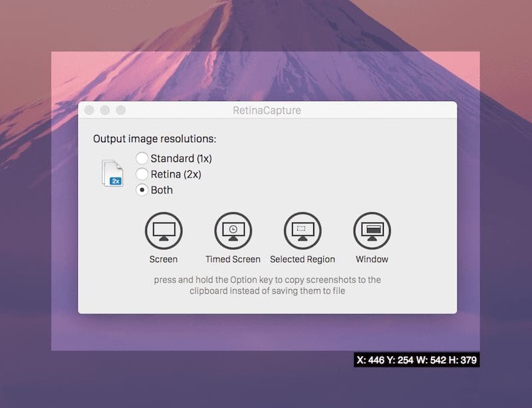
Task: Minimize the RetinaCapture window
Action: click(105, 110)
